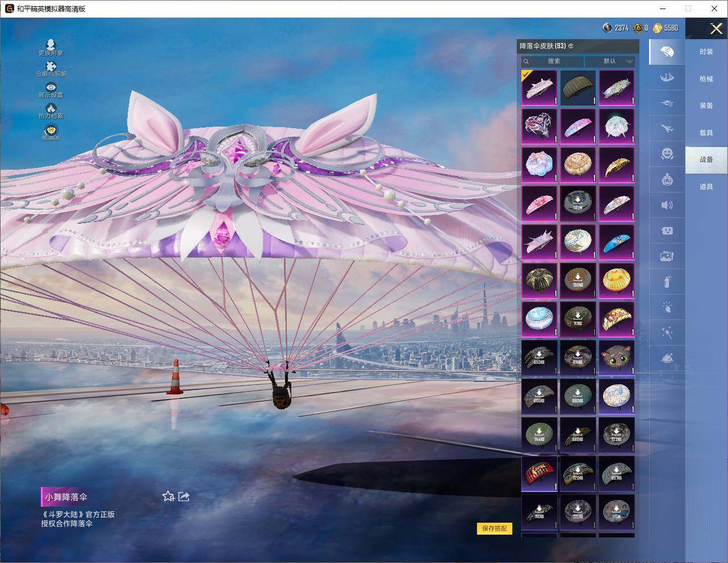Download the 816KB parachute skin

578,358
